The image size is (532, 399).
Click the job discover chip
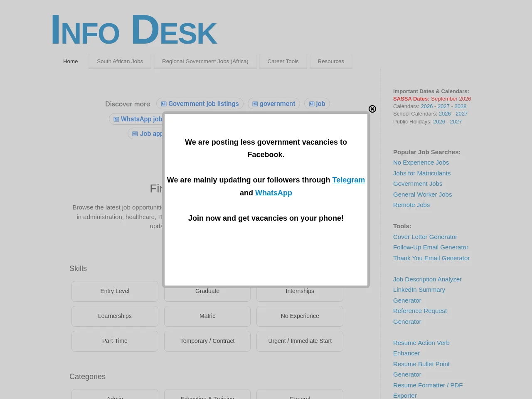[317, 103]
